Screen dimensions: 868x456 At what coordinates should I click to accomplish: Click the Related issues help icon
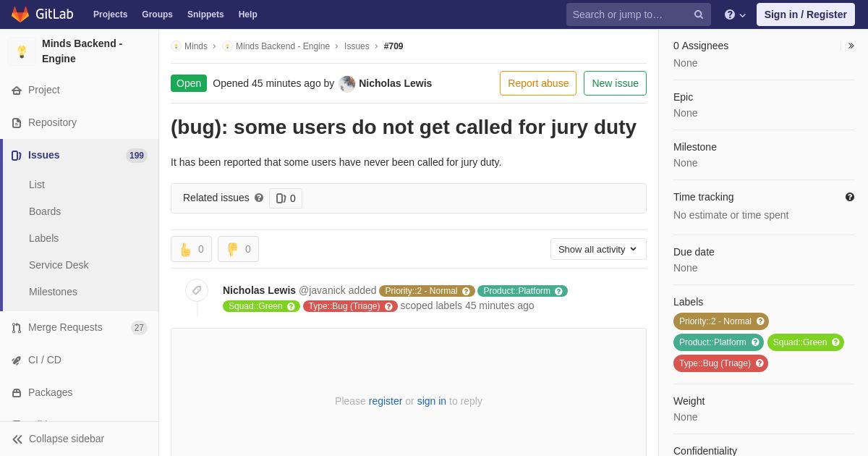pos(259,198)
